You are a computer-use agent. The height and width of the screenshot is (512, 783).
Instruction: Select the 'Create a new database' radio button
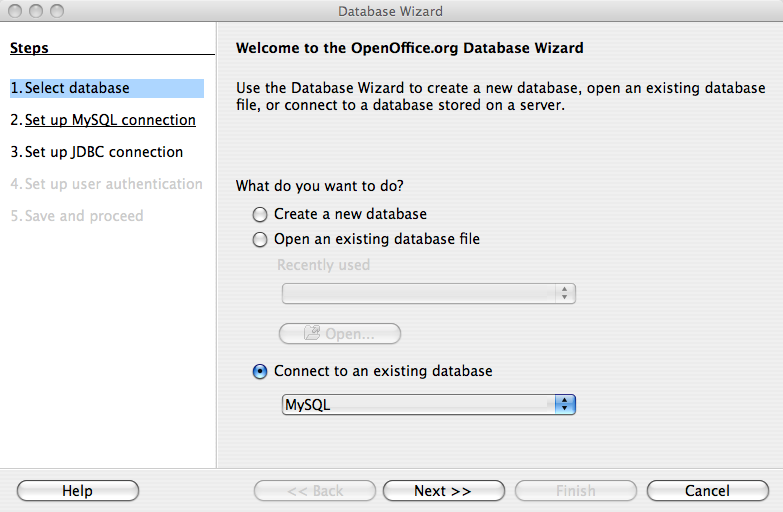(x=260, y=214)
